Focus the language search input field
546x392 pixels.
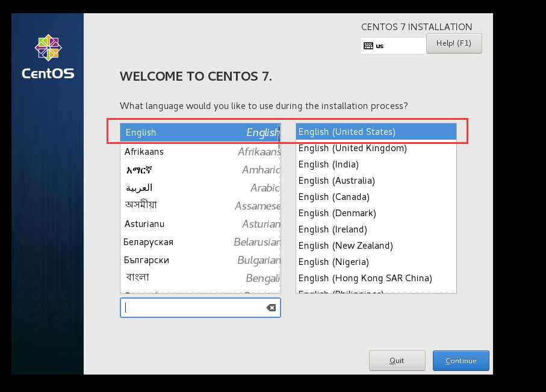point(200,308)
